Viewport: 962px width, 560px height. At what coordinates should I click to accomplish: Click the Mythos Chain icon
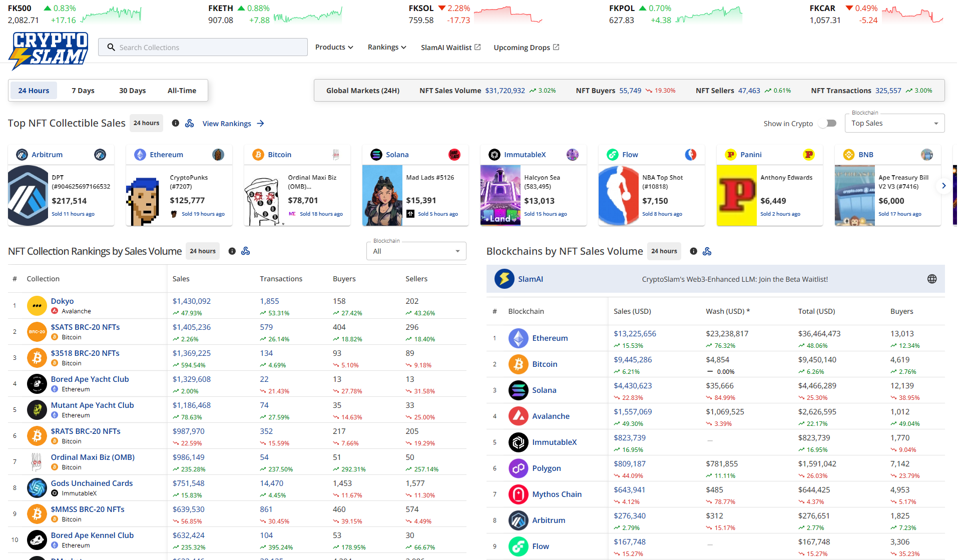coord(519,494)
